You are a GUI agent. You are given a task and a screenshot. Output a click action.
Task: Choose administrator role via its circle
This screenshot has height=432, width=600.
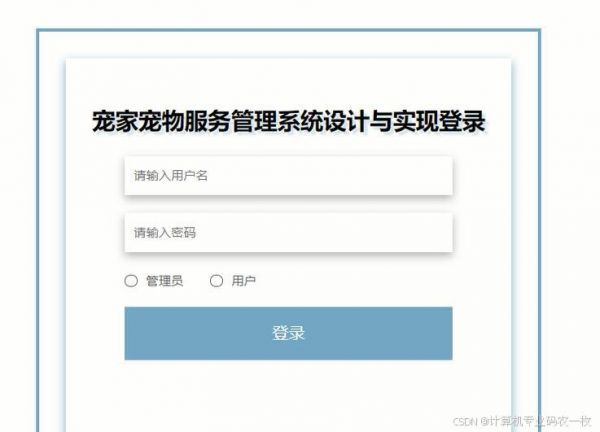click(131, 281)
